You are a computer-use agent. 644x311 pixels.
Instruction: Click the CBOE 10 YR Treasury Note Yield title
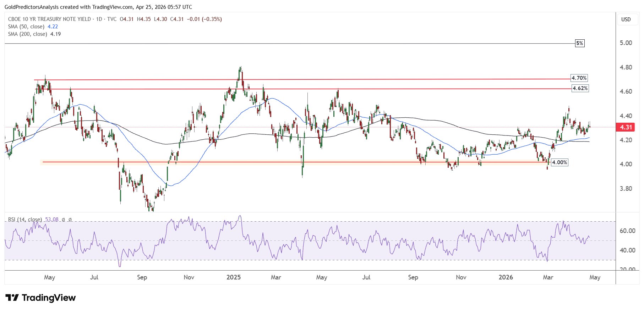tap(49, 19)
